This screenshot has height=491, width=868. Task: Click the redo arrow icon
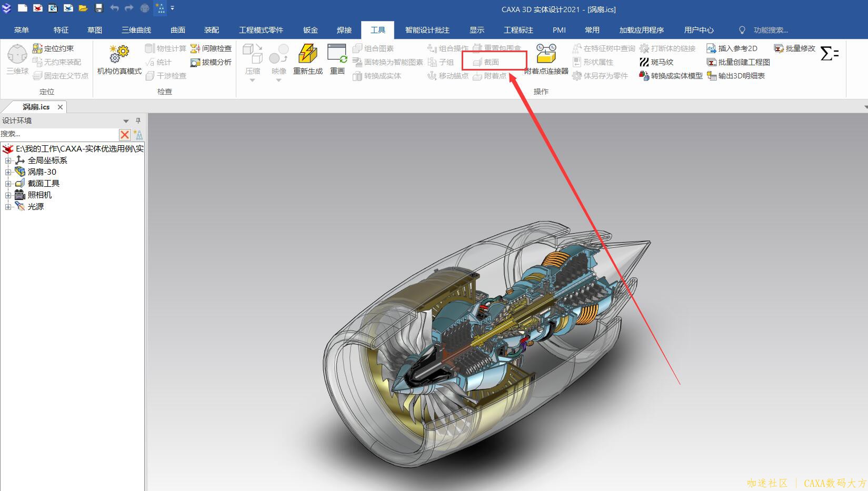point(129,8)
